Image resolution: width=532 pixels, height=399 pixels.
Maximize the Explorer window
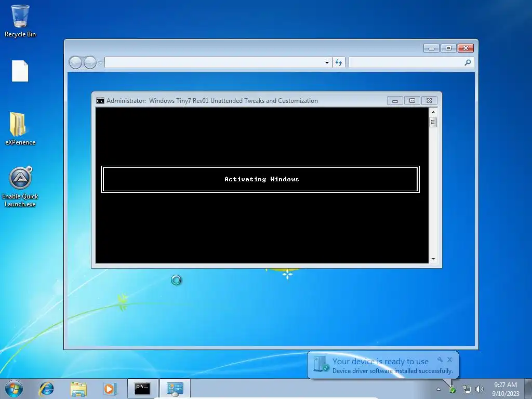(448, 48)
